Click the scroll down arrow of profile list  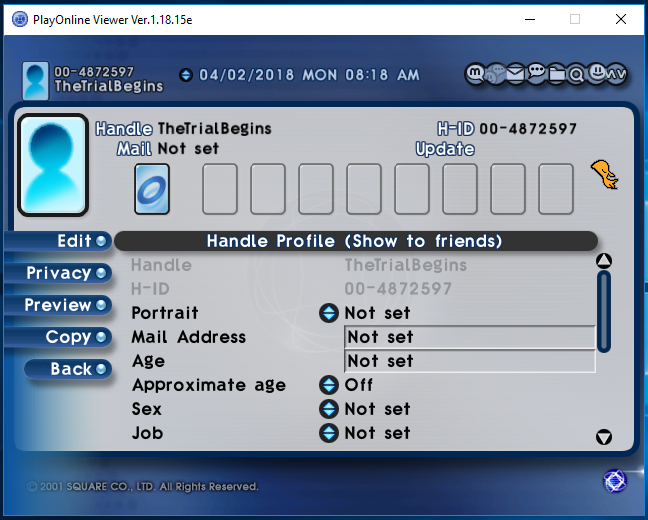tap(604, 437)
